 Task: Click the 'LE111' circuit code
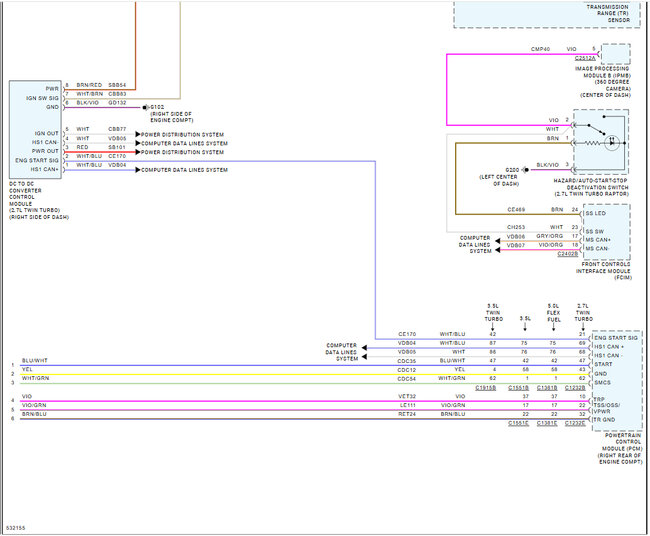point(408,405)
